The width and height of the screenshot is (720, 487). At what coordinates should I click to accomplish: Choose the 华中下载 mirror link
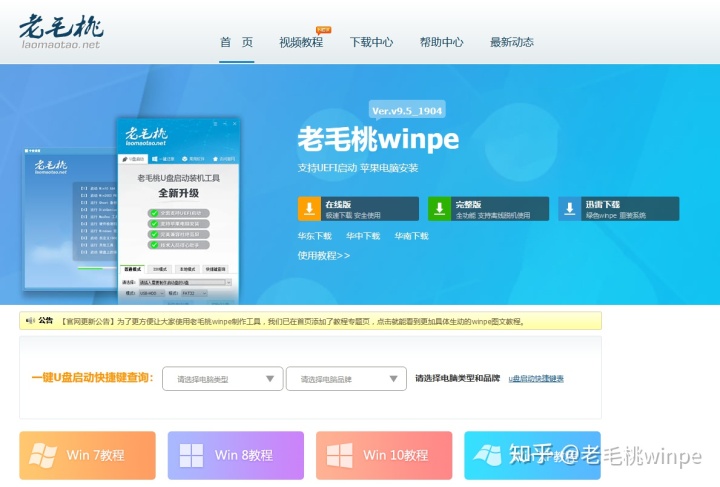[363, 236]
